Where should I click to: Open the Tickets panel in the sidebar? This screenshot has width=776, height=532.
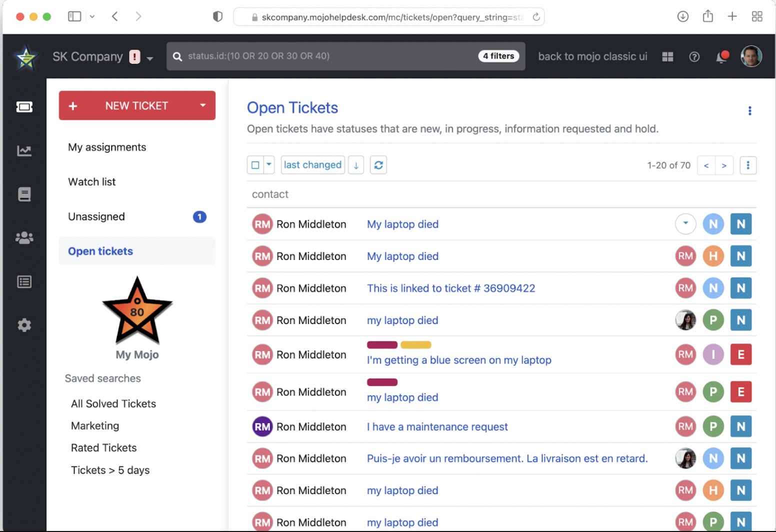coord(23,106)
